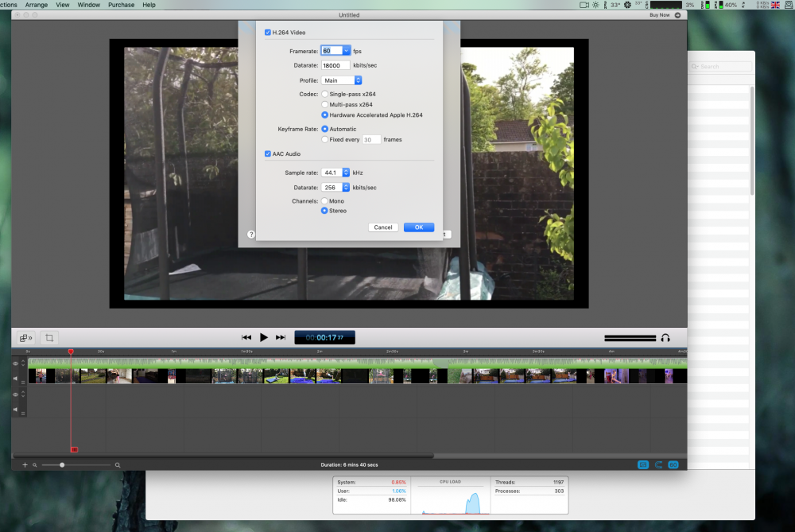This screenshot has width=795, height=532.
Task: Select Stereo audio channels
Action: tap(324, 211)
